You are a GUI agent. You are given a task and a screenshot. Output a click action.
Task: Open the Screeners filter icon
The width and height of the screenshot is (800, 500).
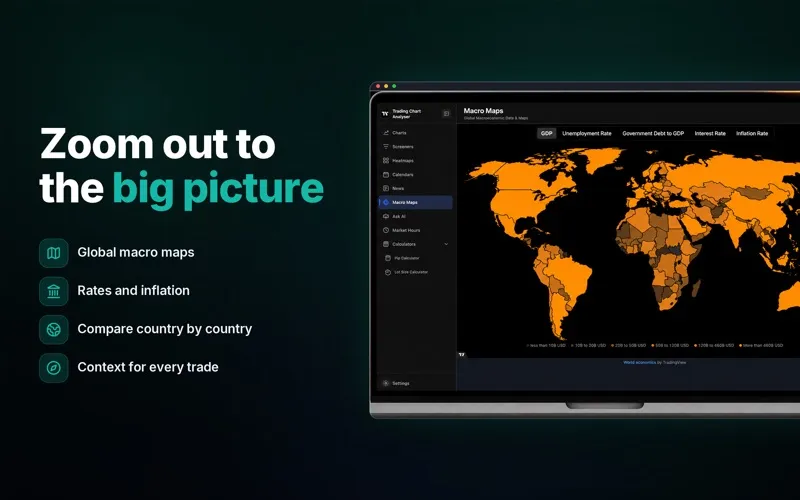coord(386,146)
